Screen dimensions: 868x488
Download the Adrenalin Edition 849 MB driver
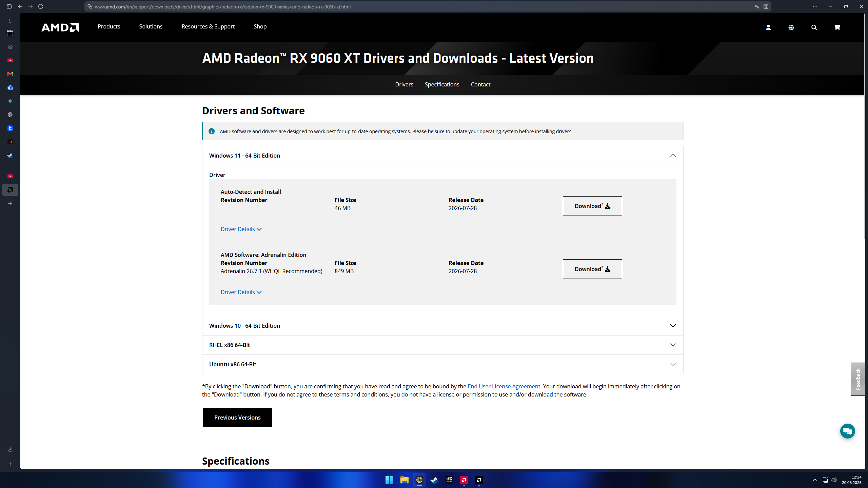coord(592,269)
